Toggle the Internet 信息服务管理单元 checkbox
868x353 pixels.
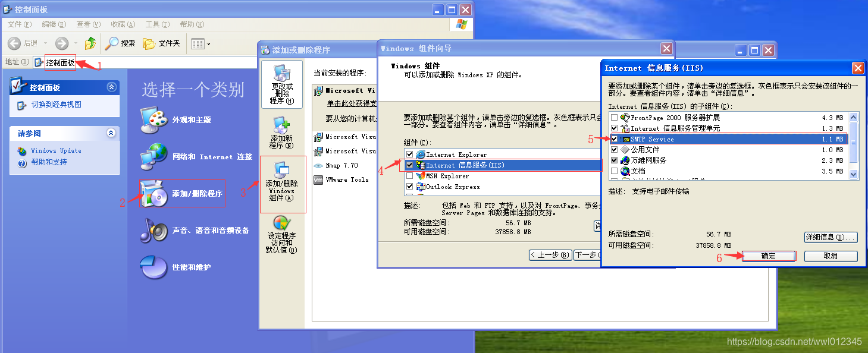coord(615,128)
